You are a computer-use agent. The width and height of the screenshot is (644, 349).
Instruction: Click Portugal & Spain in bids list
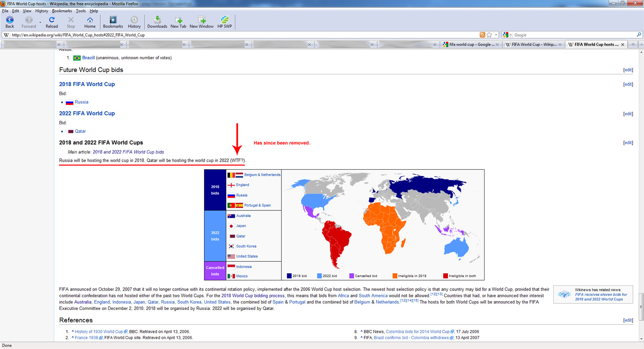[257, 205]
